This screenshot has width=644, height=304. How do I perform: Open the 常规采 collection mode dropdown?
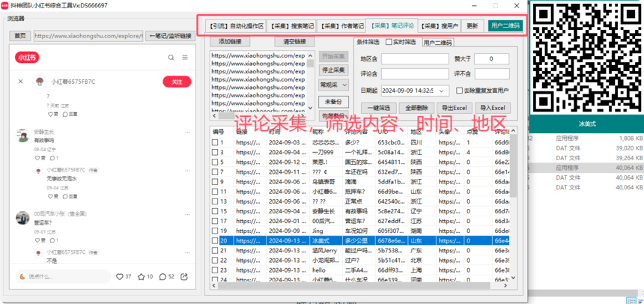click(x=333, y=85)
